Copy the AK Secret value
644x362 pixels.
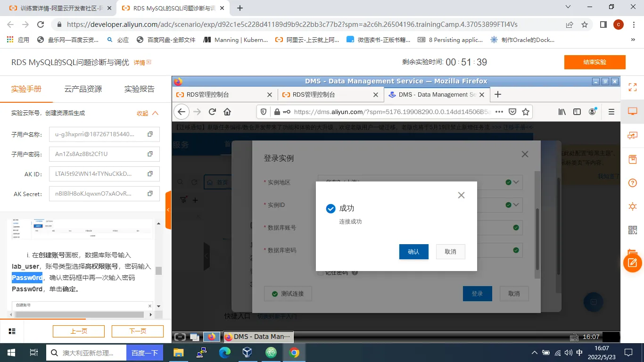pyautogui.click(x=150, y=194)
